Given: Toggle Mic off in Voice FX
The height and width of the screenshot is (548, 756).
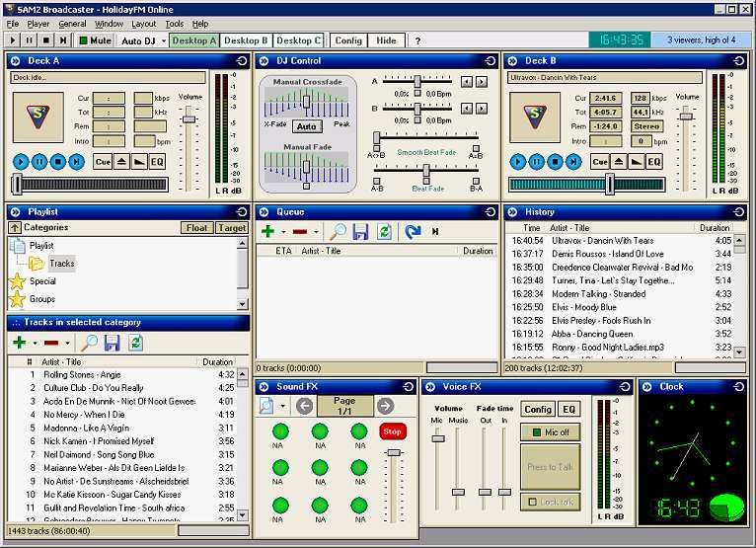Looking at the screenshot, I should [x=550, y=432].
